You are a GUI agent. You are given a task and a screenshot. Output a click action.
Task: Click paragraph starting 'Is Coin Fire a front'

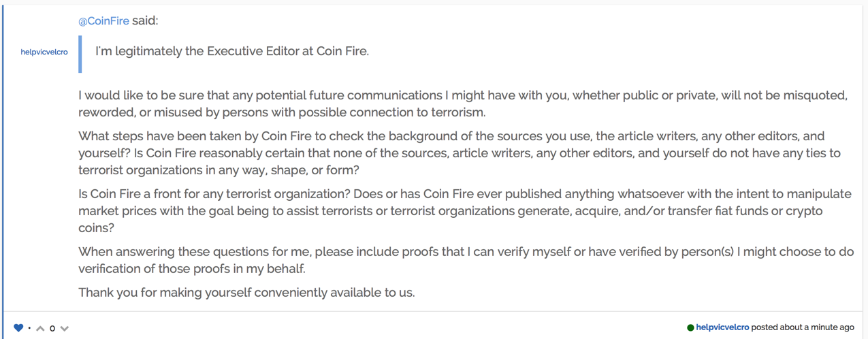click(x=465, y=211)
